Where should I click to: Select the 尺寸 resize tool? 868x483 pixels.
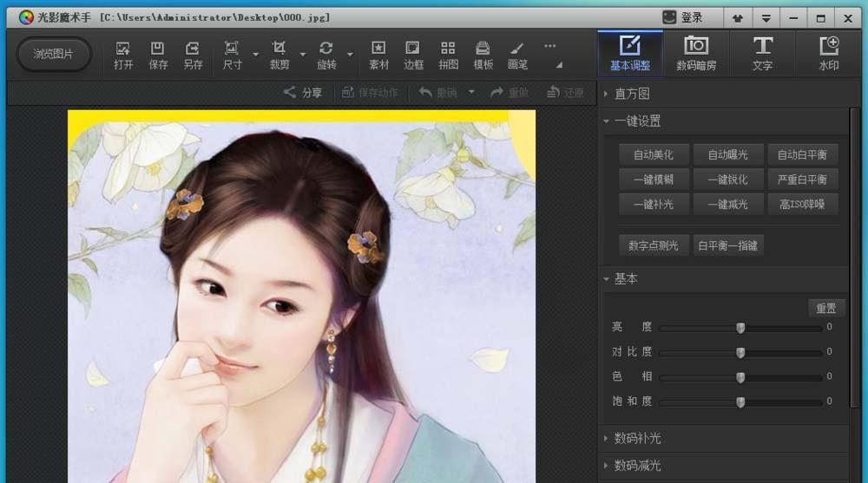tap(232, 55)
